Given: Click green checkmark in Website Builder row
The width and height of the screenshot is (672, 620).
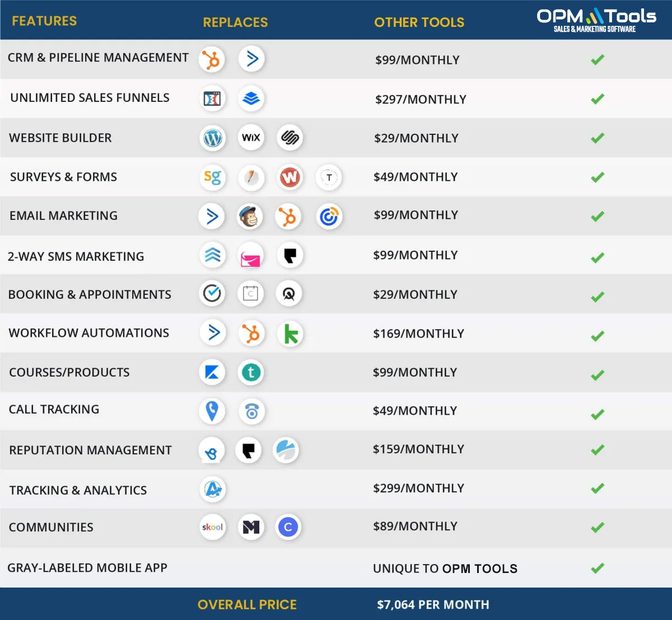Looking at the screenshot, I should 598,138.
